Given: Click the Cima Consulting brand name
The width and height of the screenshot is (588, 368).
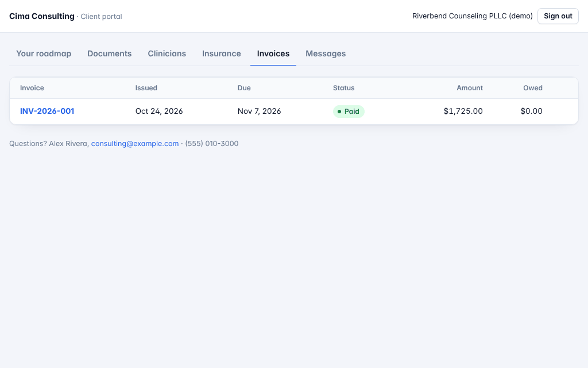Looking at the screenshot, I should [x=41, y=16].
